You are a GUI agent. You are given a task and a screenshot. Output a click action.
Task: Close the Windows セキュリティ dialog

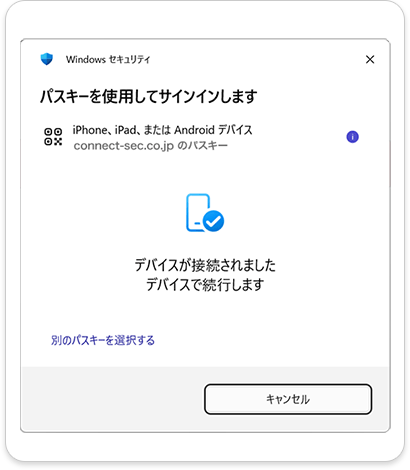pos(370,59)
